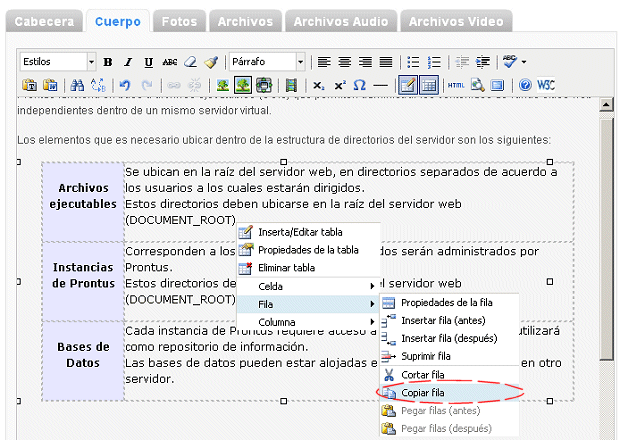Increase the indent

tap(482, 62)
